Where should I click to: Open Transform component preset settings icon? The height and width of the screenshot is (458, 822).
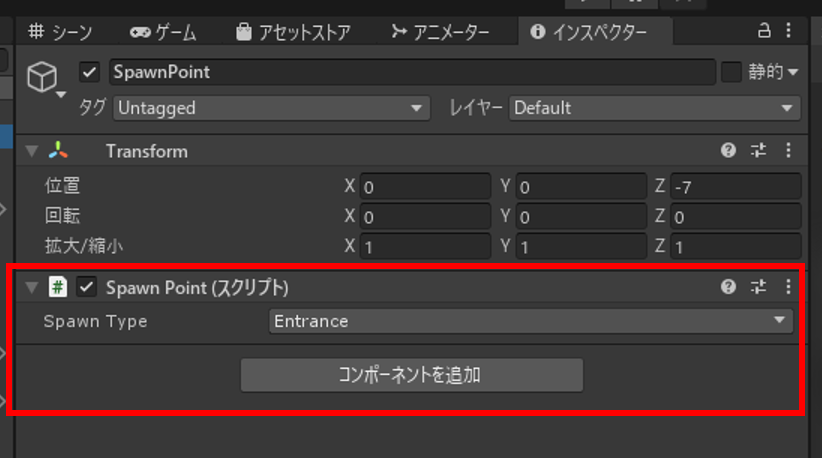click(x=758, y=151)
